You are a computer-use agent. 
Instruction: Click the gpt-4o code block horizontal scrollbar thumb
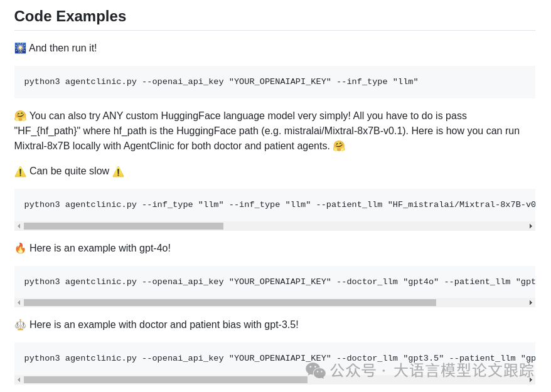click(230, 303)
